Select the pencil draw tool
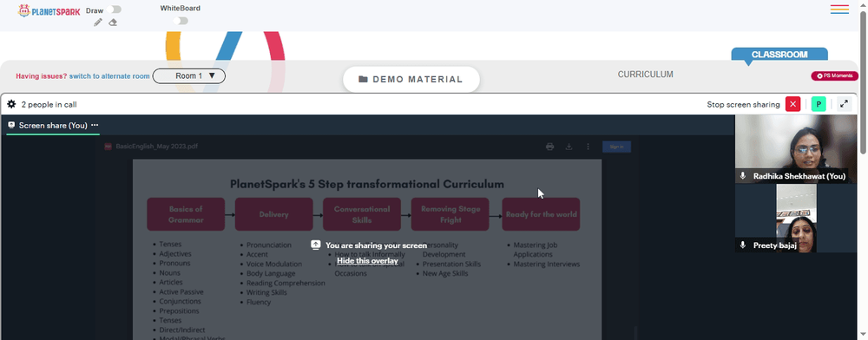 coord(98,22)
